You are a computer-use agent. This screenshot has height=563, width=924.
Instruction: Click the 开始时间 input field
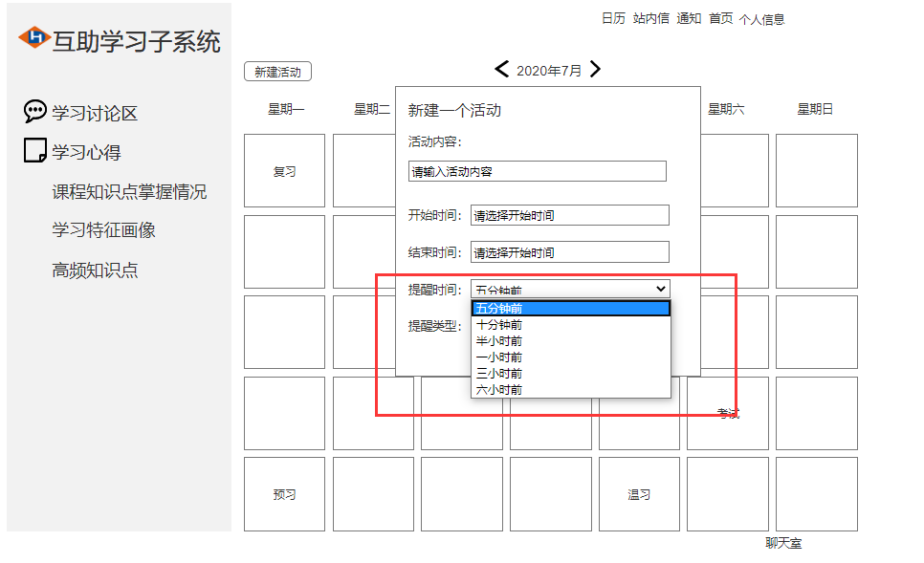click(x=569, y=215)
